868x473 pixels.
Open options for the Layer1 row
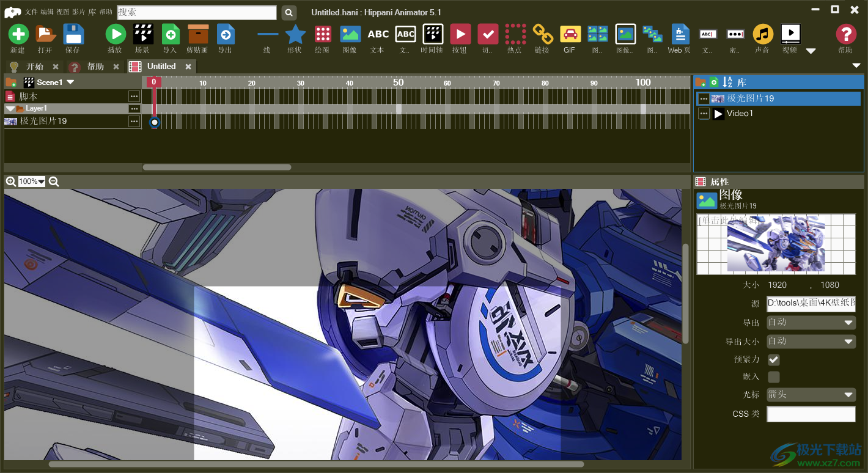point(134,109)
